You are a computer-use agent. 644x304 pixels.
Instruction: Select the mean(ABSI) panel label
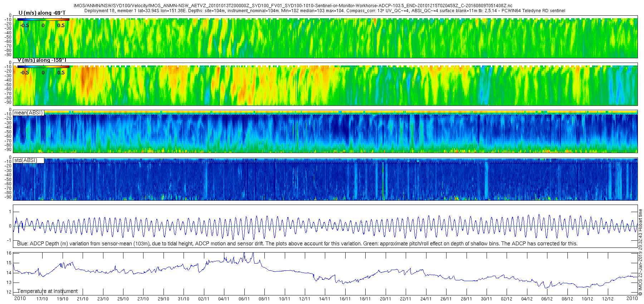click(x=28, y=113)
